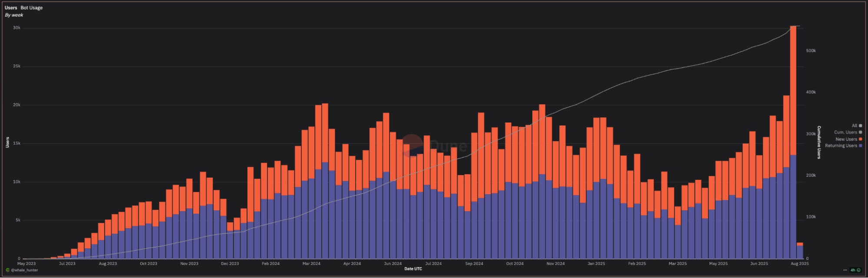Click the 400k right axis value

coord(811,92)
